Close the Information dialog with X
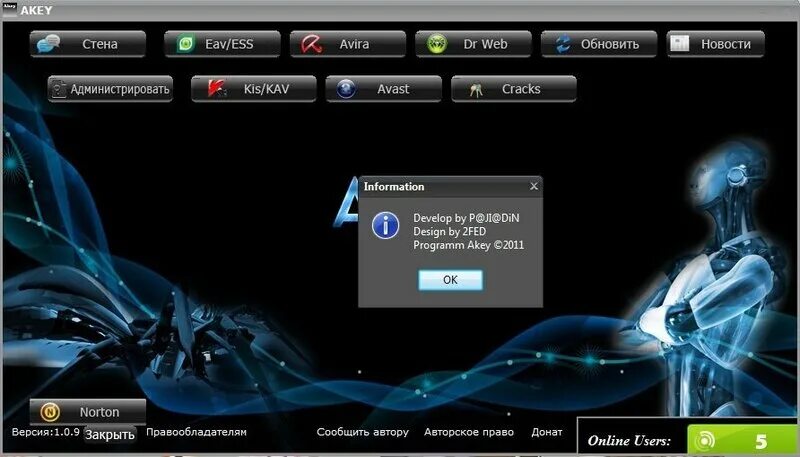The image size is (800, 457). (x=534, y=186)
